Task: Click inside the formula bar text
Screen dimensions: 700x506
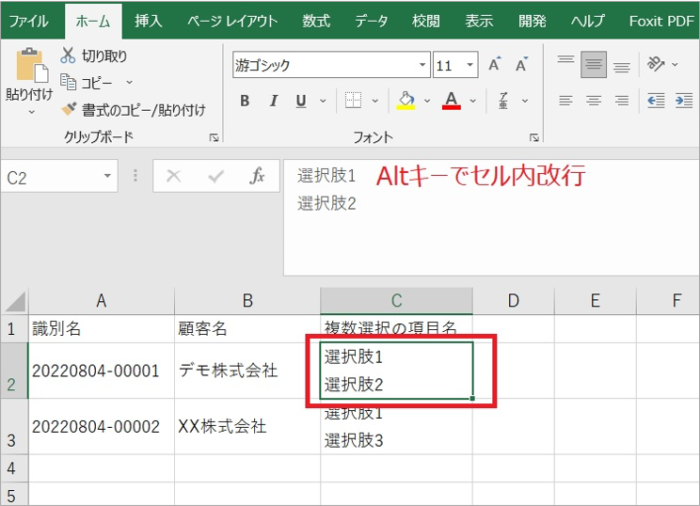Action: [x=491, y=217]
